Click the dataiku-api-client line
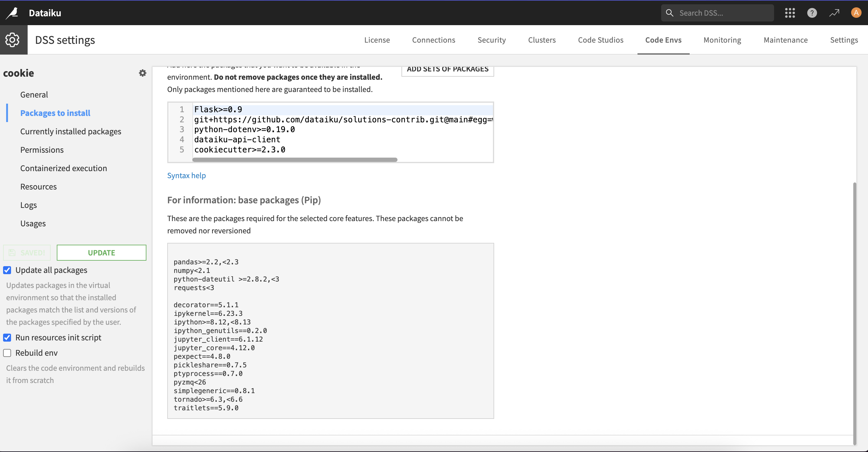 point(237,139)
